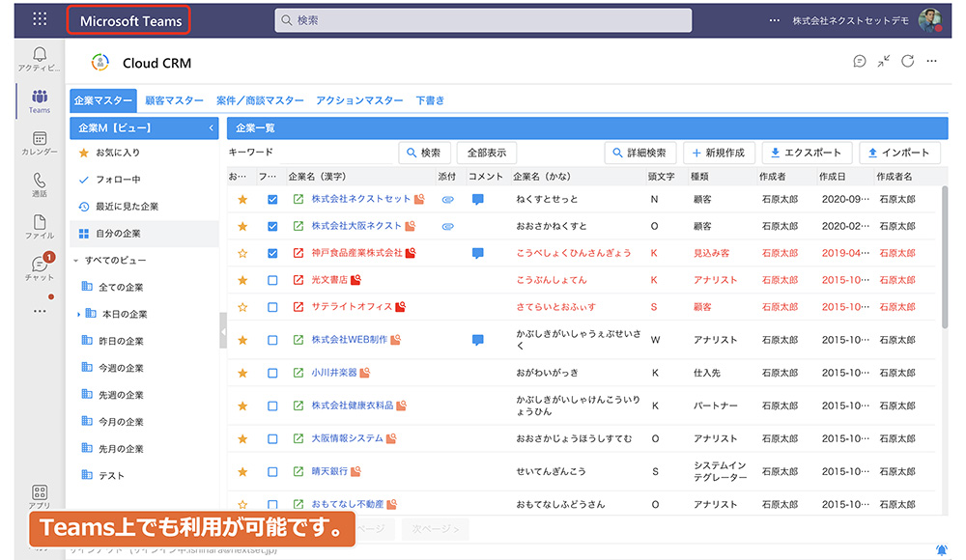This screenshot has width=966, height=560.
Task: Focus the Teams 検索 search box
Action: (x=483, y=20)
